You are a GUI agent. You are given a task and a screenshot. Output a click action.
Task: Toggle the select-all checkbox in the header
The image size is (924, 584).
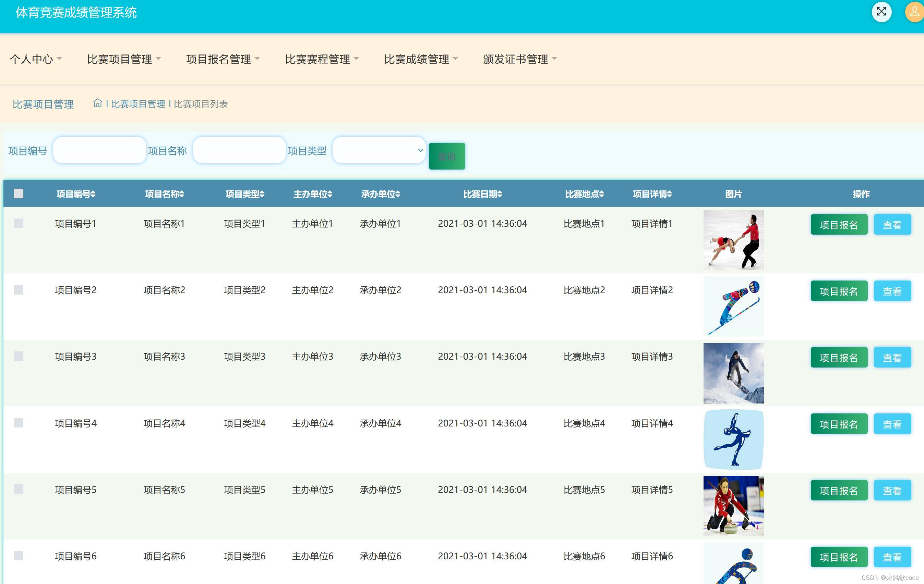(x=18, y=194)
